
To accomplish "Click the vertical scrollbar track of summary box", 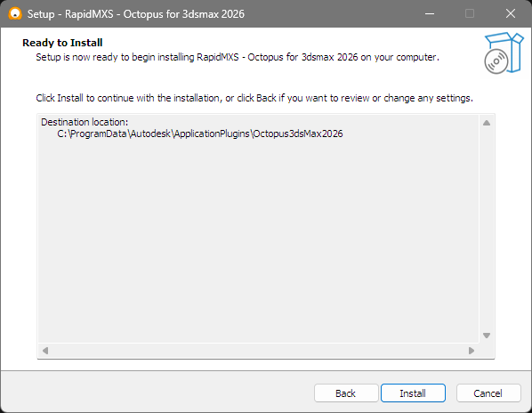I will pos(487,229).
